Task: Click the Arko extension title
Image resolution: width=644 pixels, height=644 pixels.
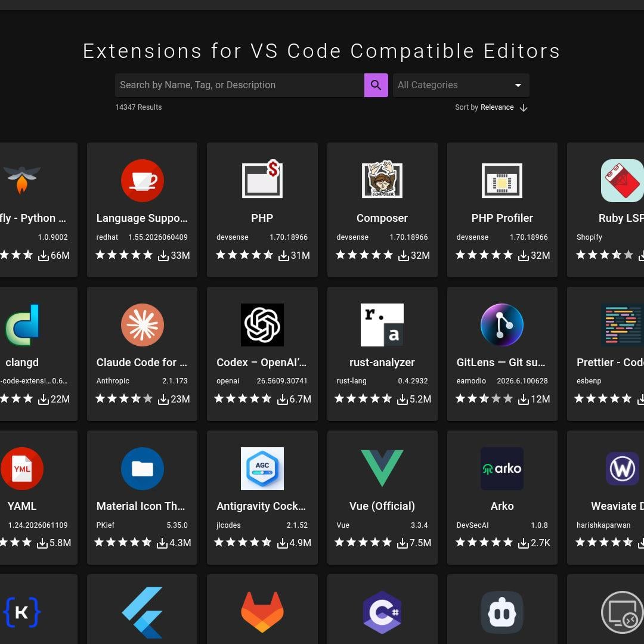Action: coord(502,506)
